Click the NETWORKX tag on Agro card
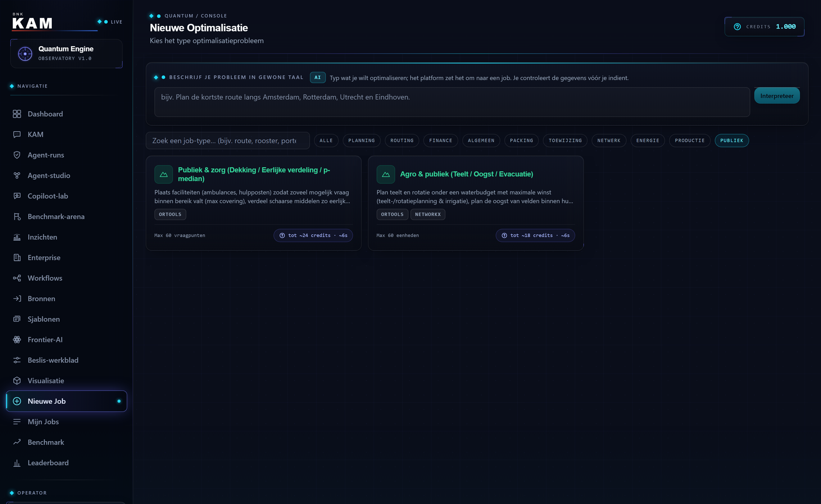Image resolution: width=821 pixels, height=504 pixels. [428, 215]
